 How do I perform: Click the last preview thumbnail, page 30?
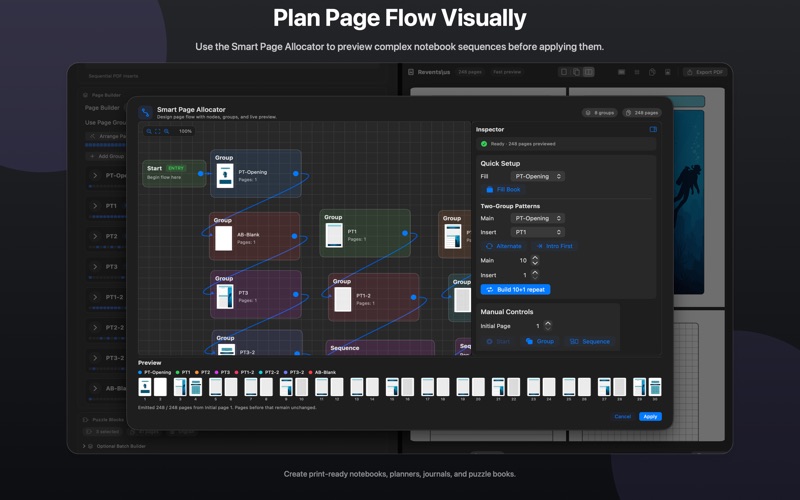click(x=655, y=387)
